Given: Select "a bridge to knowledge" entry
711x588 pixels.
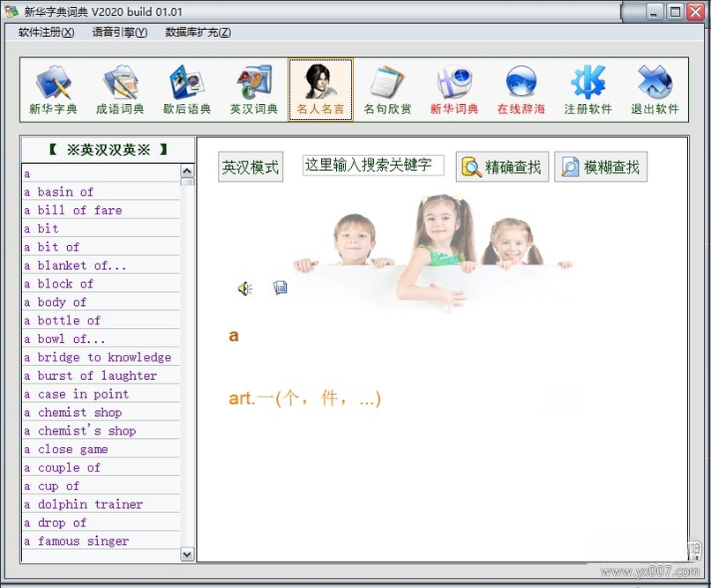Looking at the screenshot, I should click(x=101, y=357).
